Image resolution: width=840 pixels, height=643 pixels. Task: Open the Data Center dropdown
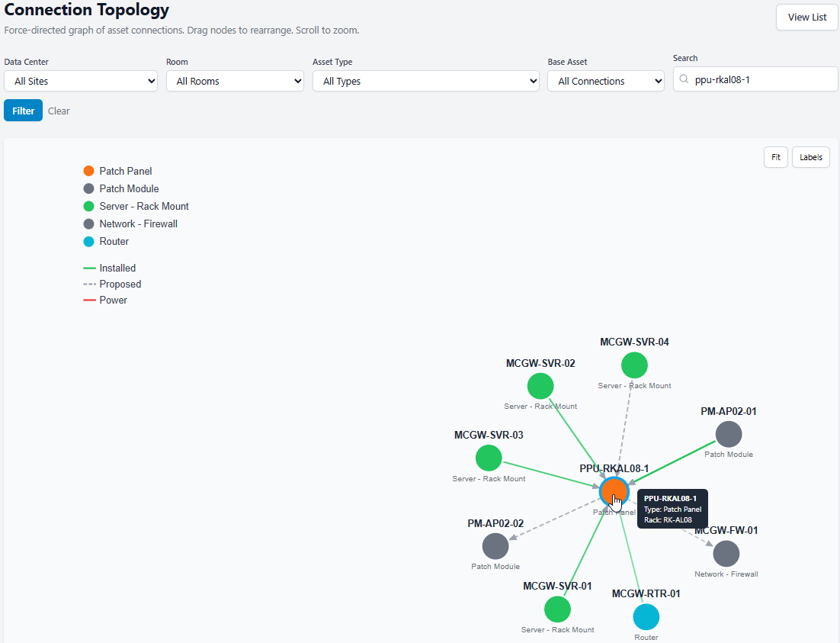coord(81,81)
